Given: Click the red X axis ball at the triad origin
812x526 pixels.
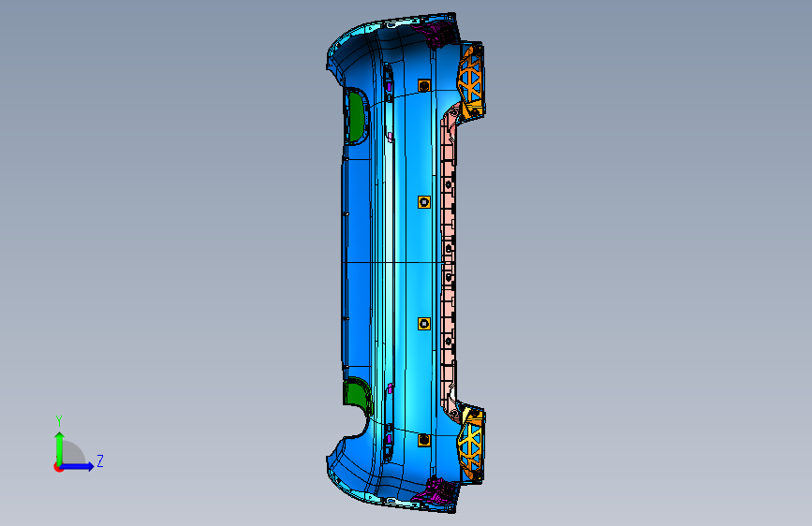Looking at the screenshot, I should [x=58, y=467].
